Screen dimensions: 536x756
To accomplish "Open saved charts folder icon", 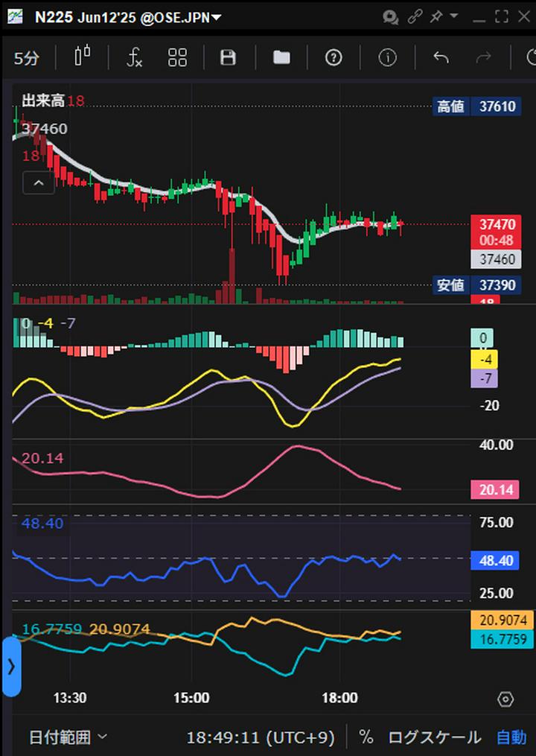I will point(281,57).
